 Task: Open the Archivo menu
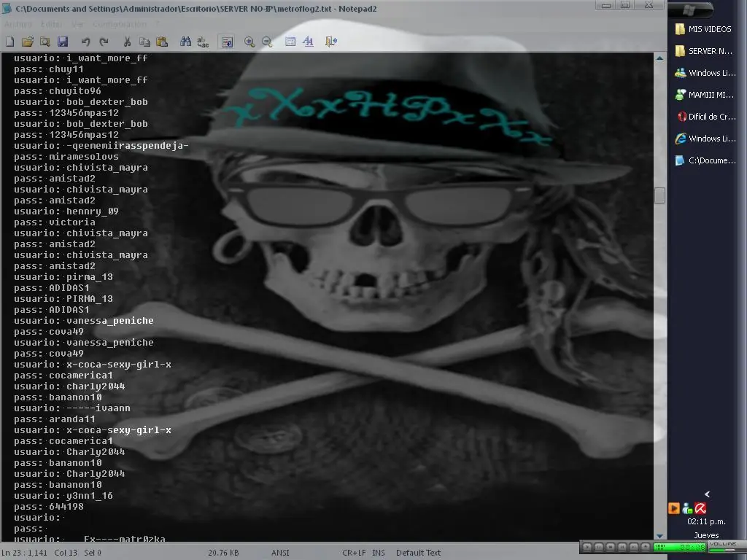[x=18, y=24]
